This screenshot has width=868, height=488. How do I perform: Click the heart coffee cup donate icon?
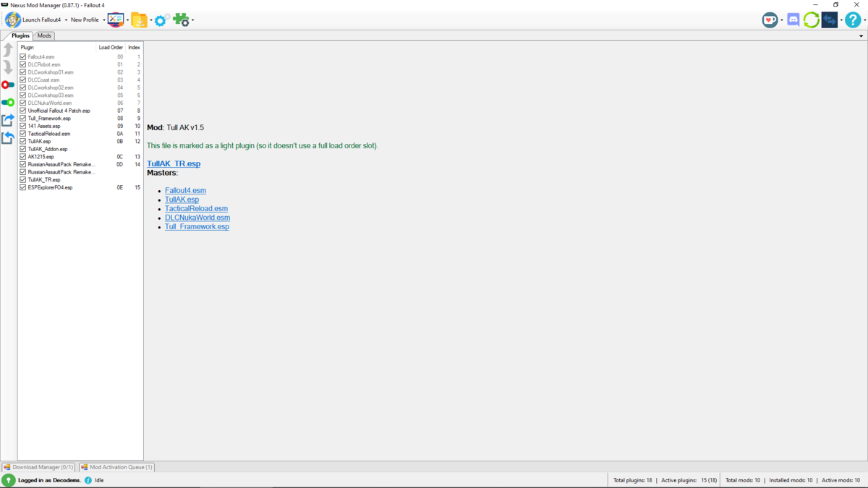770,20
